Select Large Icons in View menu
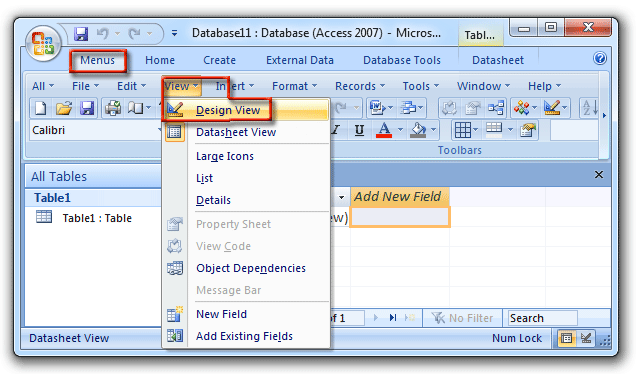Viewport: 638px width, 374px height. pos(246,156)
